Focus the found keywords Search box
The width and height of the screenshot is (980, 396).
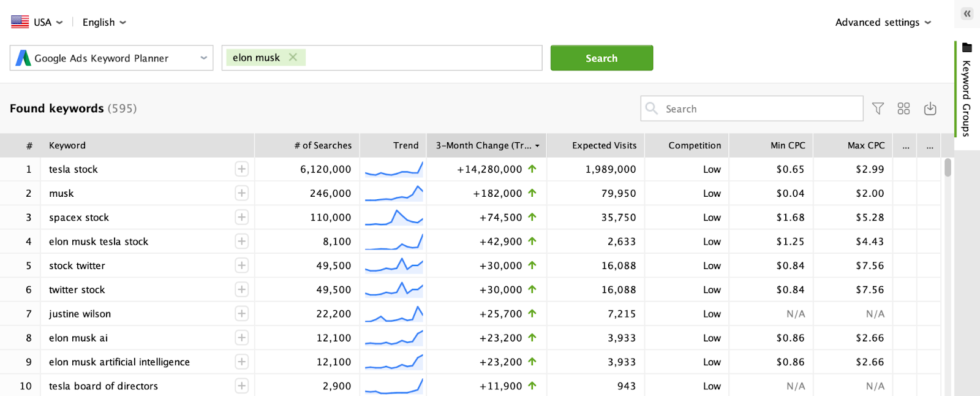tap(752, 109)
